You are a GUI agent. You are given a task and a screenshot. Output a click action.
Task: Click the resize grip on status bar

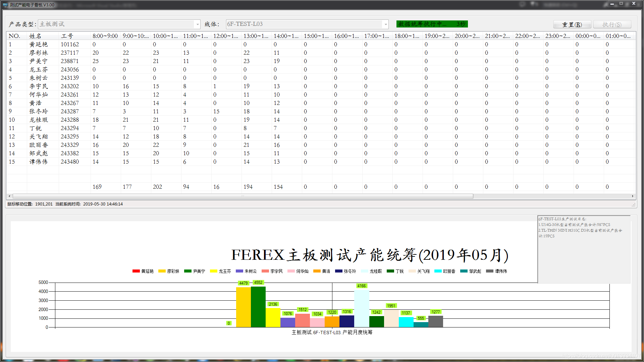click(634, 204)
